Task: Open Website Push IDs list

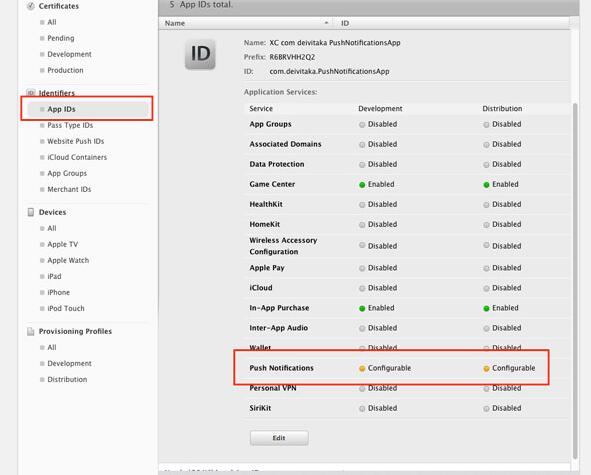Action: point(75,141)
